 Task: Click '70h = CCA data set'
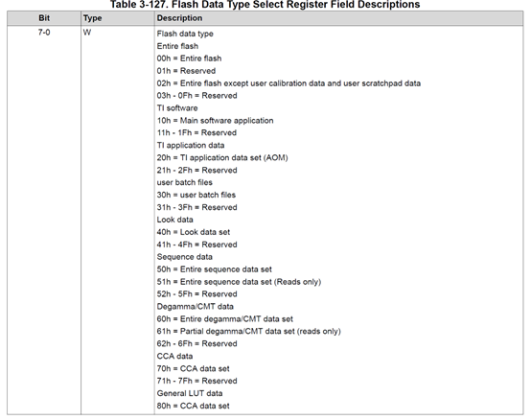[x=193, y=368]
